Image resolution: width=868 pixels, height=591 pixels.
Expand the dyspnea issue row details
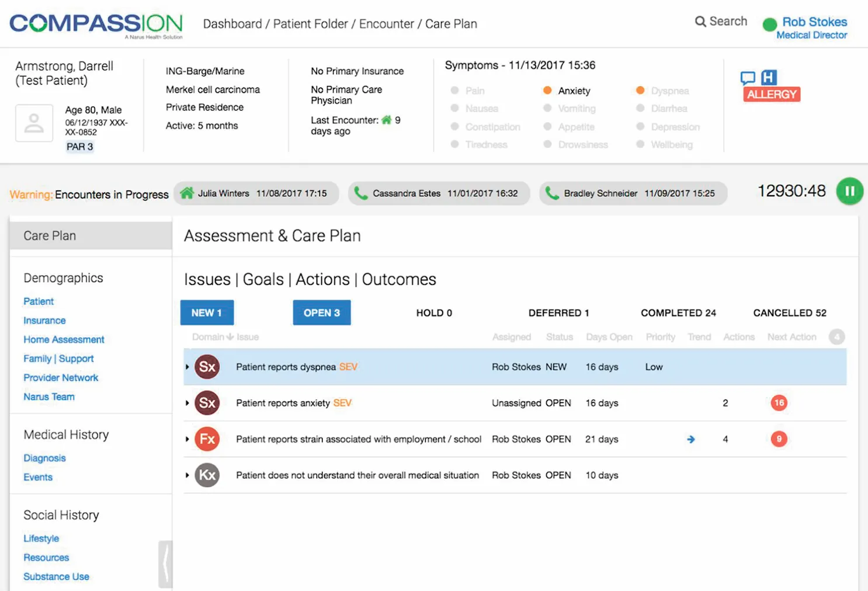coord(187,367)
